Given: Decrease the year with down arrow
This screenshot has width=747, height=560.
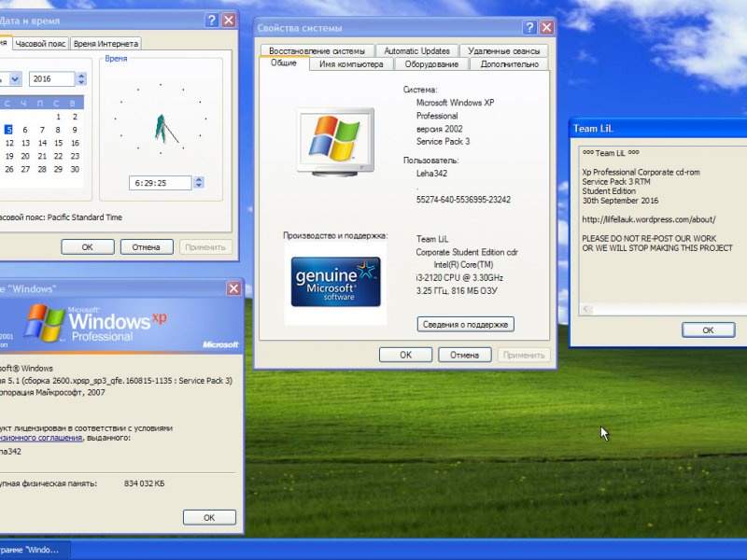Looking at the screenshot, I should 81,82.
